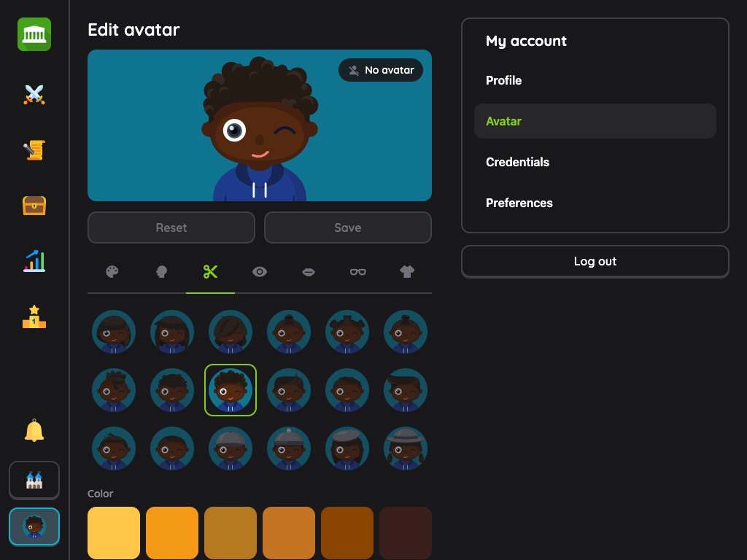Image resolution: width=747 pixels, height=560 pixels.
Task: Choose the fifth hairstyle in middle row
Action: tap(347, 390)
